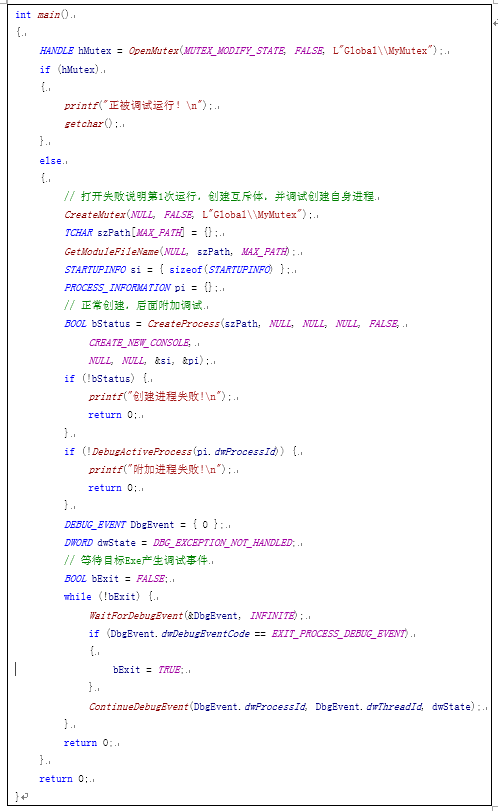Click the CreateMutex function name
This screenshot has width=498, height=811.
point(95,215)
